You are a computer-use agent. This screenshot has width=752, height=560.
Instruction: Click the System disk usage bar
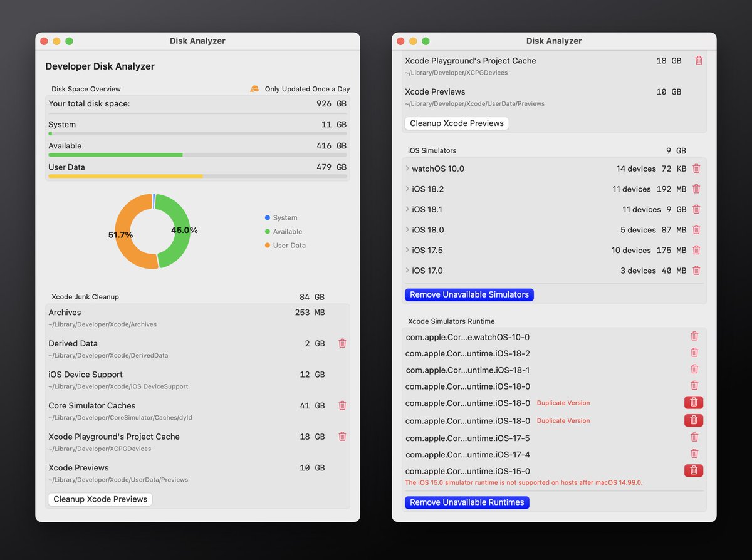[x=197, y=133]
